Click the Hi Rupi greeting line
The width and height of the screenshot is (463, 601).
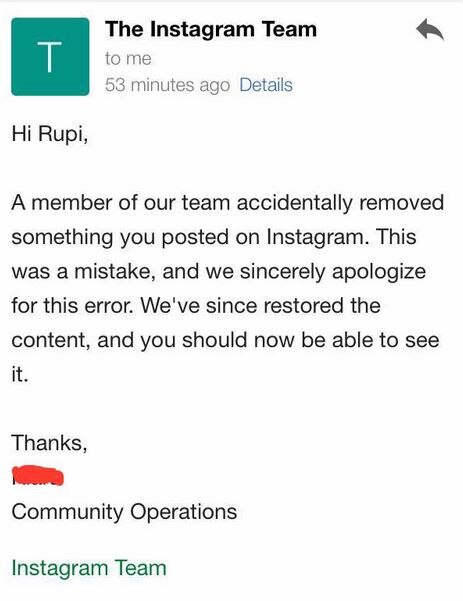50,134
